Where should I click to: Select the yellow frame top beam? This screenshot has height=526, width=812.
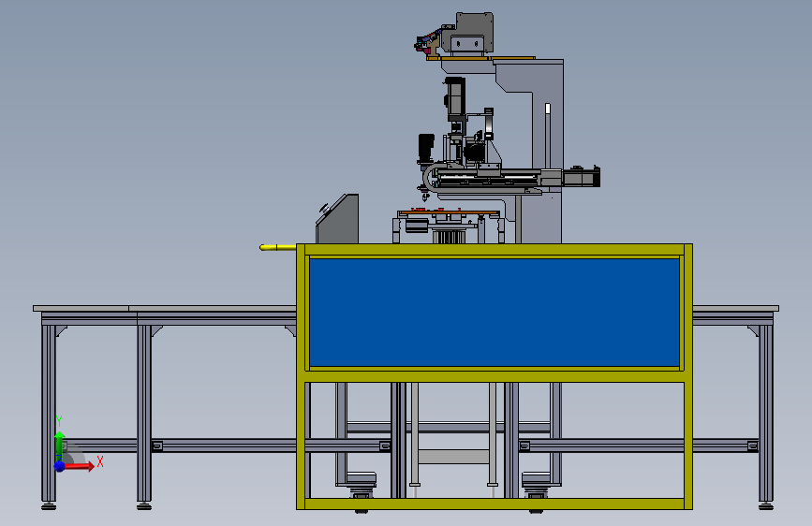click(x=495, y=250)
